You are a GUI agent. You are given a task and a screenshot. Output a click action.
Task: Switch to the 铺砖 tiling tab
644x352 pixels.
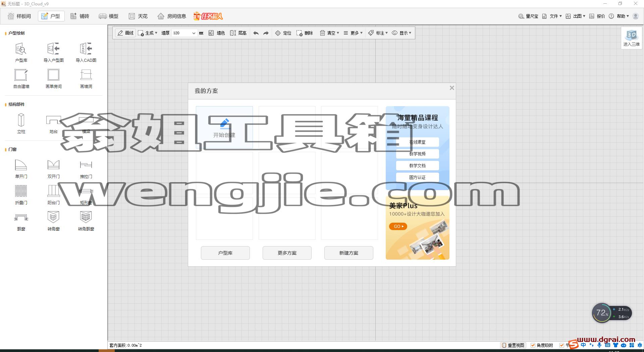tap(80, 16)
